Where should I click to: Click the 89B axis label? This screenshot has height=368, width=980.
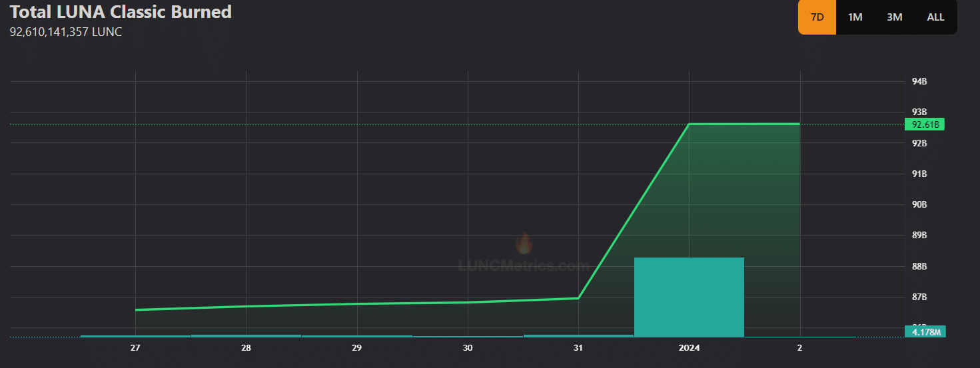pos(919,236)
